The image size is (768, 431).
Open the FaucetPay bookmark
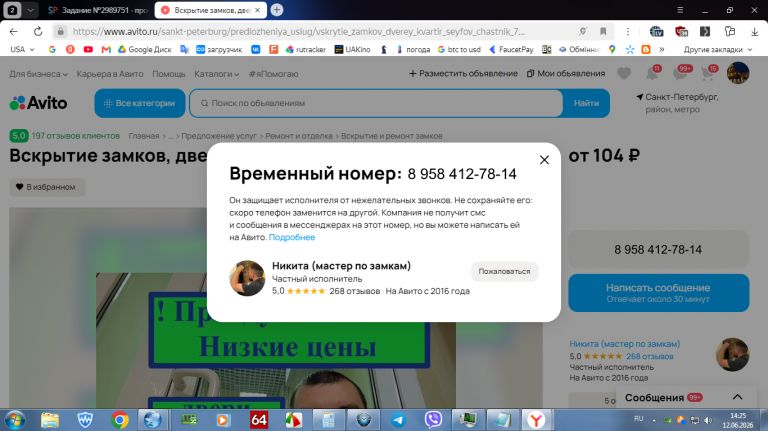pos(511,49)
